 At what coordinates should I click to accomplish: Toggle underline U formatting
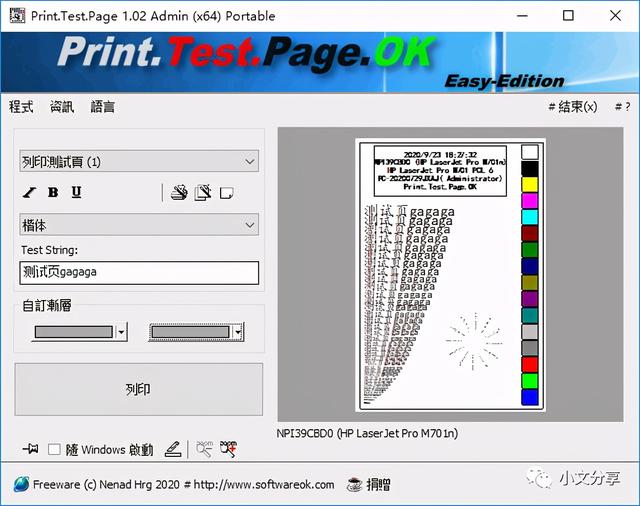click(x=76, y=192)
